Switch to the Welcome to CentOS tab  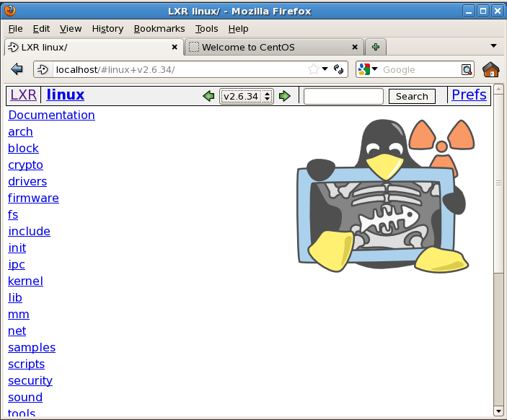pos(274,47)
